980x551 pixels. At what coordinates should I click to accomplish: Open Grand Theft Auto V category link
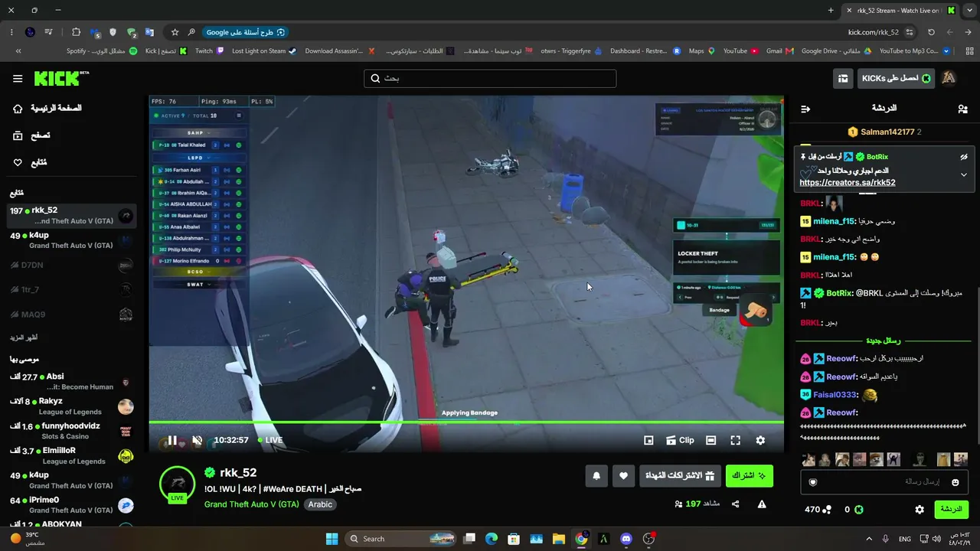[252, 504]
